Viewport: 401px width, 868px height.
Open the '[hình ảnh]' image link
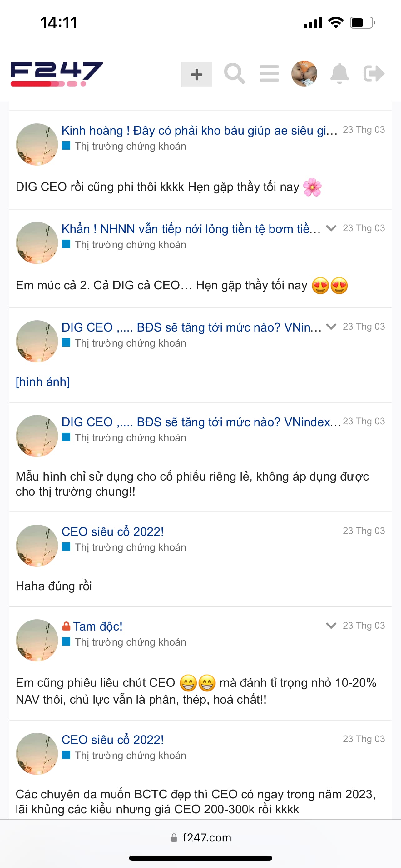click(43, 382)
